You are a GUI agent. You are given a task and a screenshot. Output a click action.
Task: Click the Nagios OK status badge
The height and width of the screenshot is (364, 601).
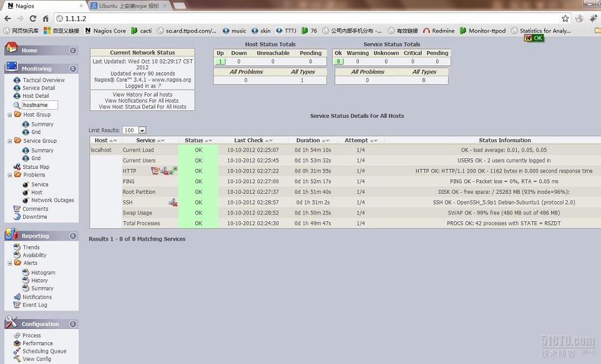[534, 38]
